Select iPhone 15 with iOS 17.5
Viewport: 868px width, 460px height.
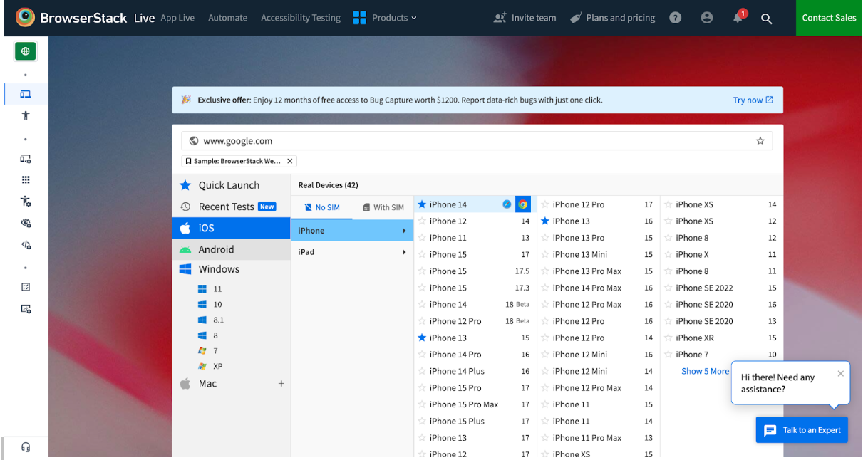(475, 271)
